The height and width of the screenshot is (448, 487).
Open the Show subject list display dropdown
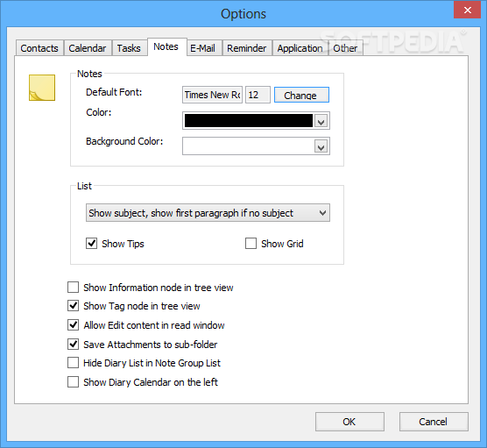click(x=208, y=213)
